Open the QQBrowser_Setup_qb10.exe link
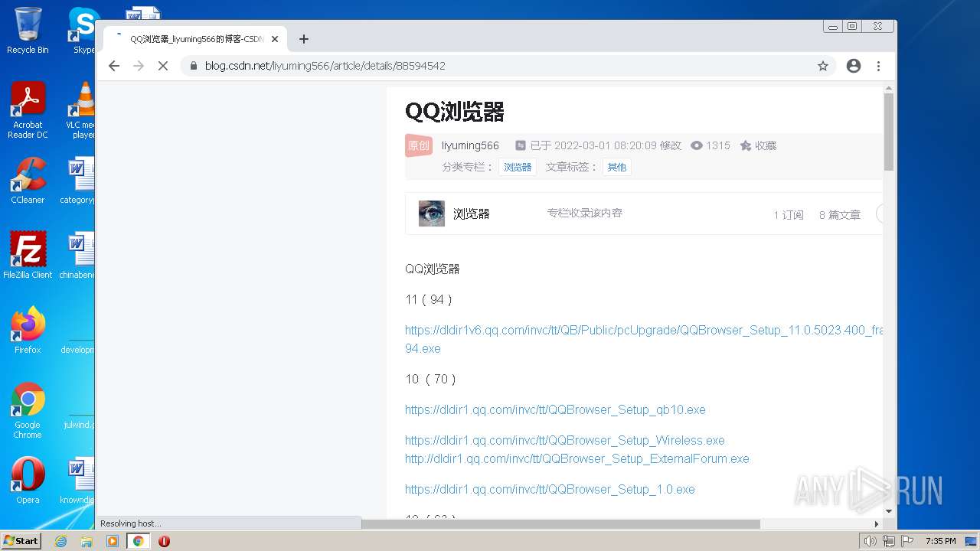The image size is (980, 551). (555, 409)
